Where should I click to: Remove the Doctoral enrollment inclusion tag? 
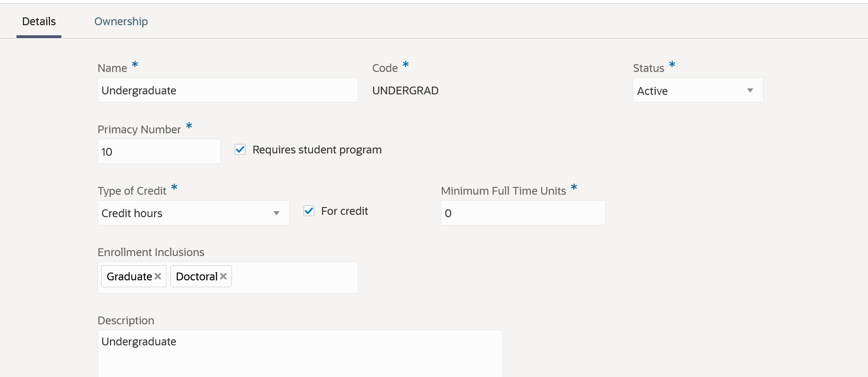(223, 276)
